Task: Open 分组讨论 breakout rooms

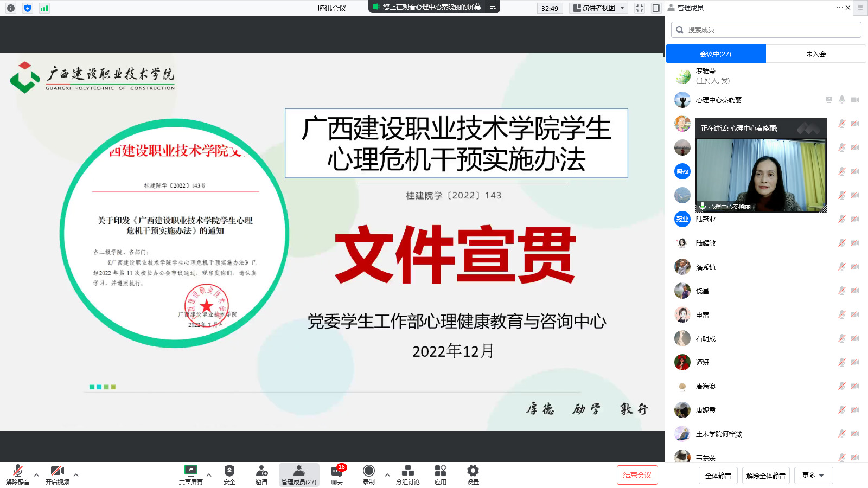Action: (x=407, y=474)
